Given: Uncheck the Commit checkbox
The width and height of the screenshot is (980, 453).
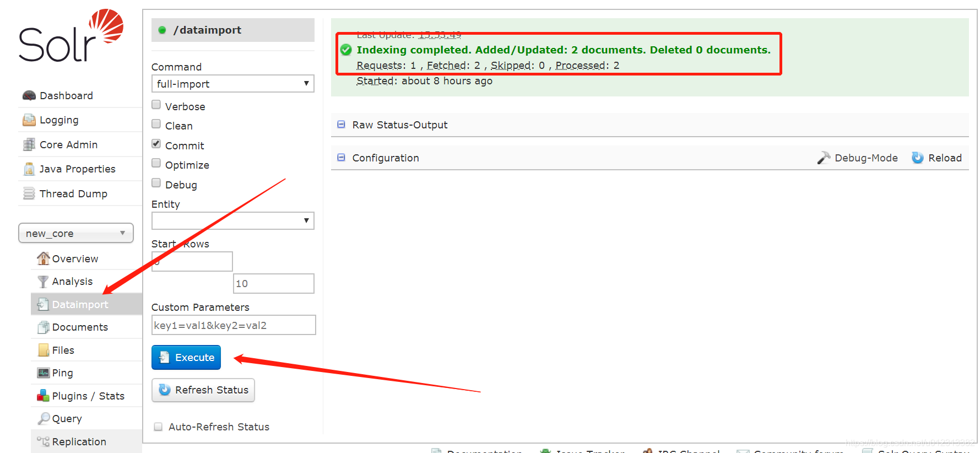Looking at the screenshot, I should point(156,144).
